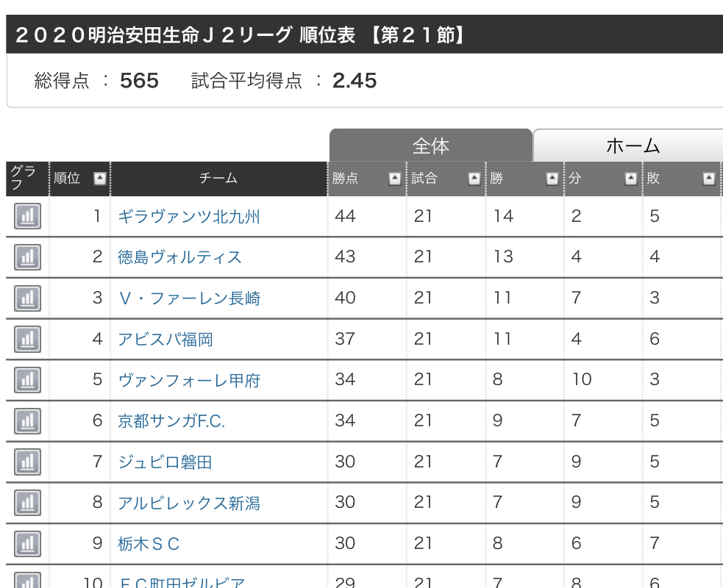Open graph icon for ギラヴァンツ北九州 row
This screenshot has width=723, height=588.
pyautogui.click(x=27, y=217)
